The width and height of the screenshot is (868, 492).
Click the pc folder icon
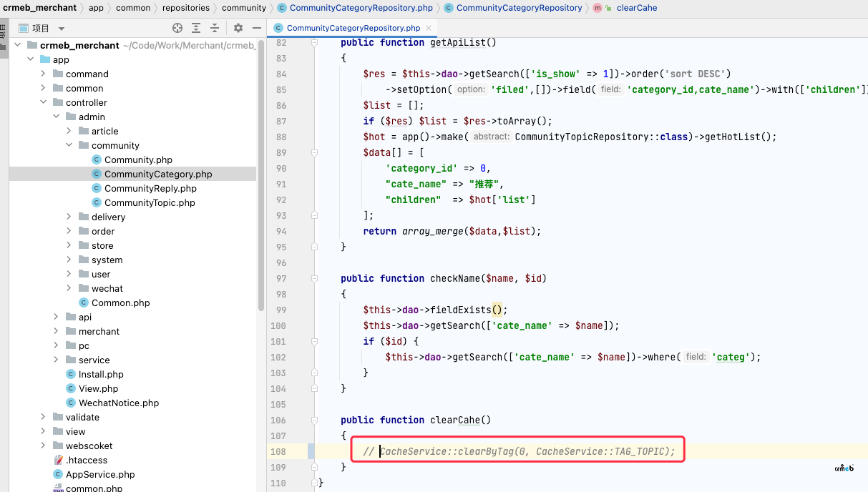click(x=71, y=345)
